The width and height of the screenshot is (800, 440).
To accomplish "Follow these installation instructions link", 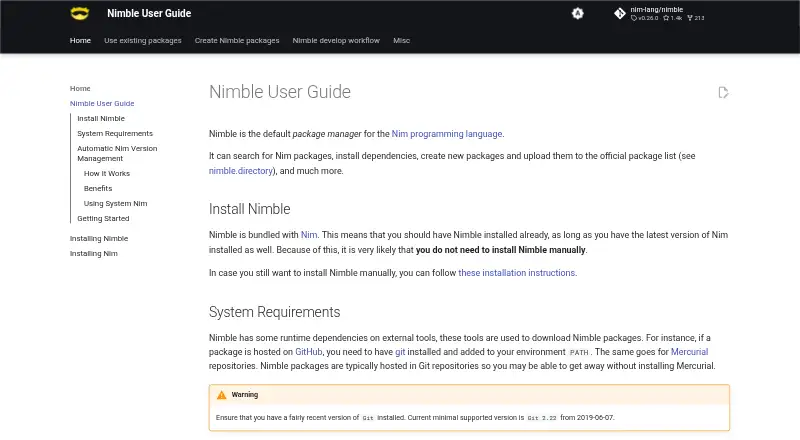I will [516, 273].
